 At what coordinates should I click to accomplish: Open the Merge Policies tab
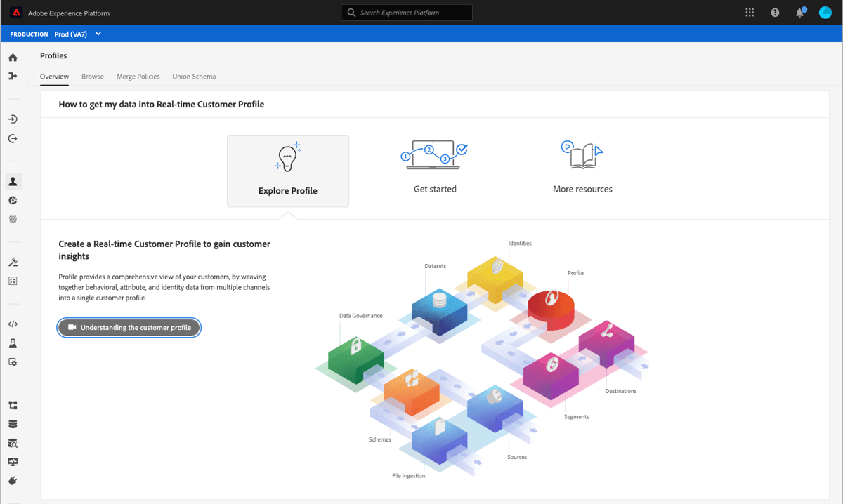(138, 76)
